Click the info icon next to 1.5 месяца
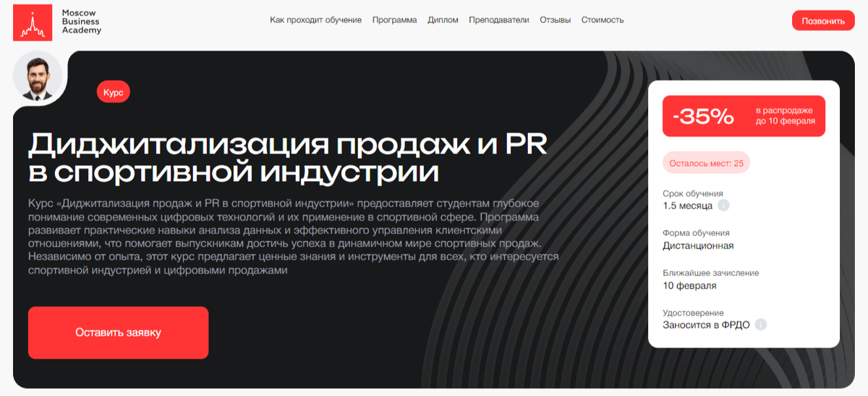 (x=723, y=206)
